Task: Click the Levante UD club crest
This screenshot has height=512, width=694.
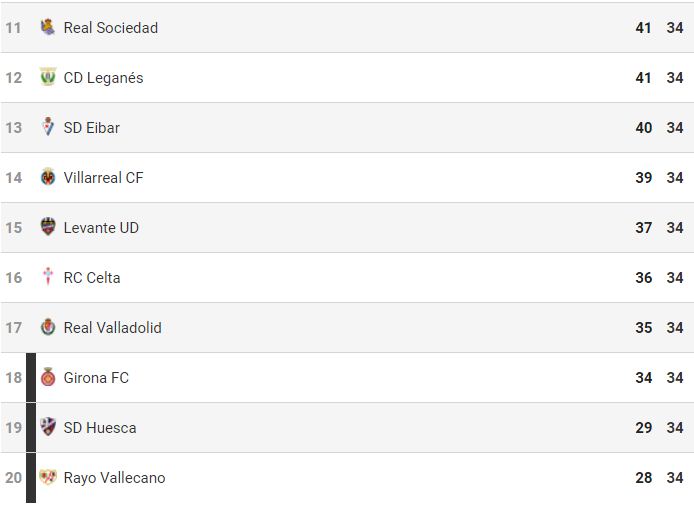Action: point(48,227)
